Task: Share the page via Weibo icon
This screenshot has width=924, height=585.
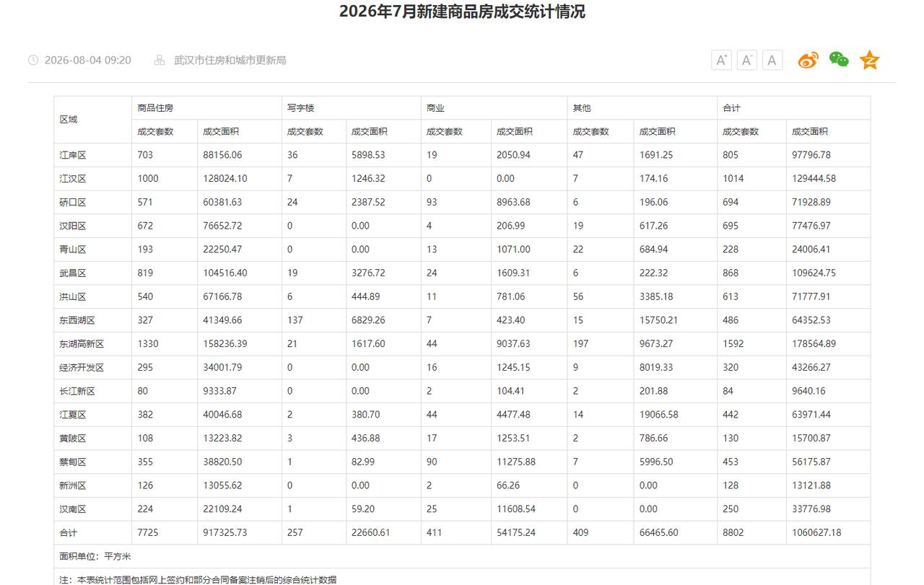Action: click(808, 60)
